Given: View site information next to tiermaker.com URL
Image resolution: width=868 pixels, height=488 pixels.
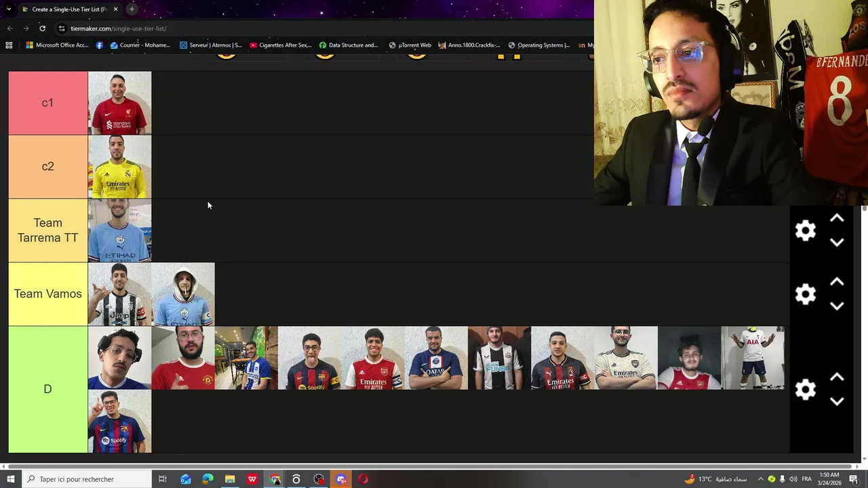Looking at the screenshot, I should (x=62, y=28).
